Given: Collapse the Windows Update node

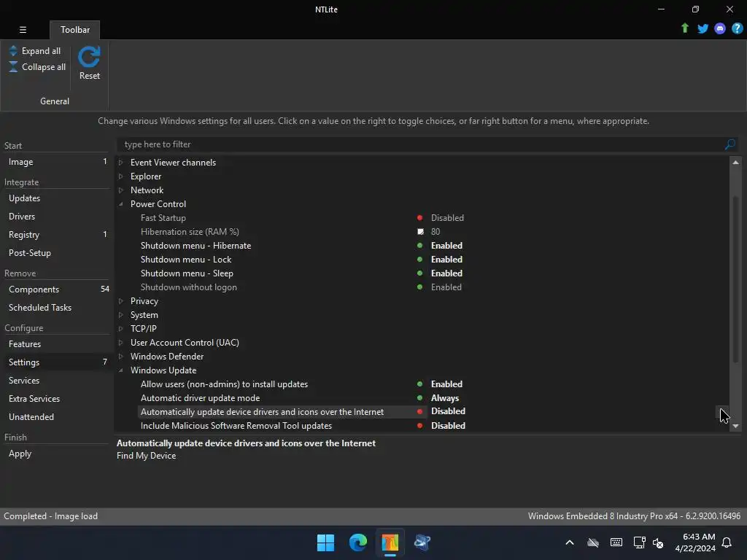Looking at the screenshot, I should pyautogui.click(x=121, y=370).
